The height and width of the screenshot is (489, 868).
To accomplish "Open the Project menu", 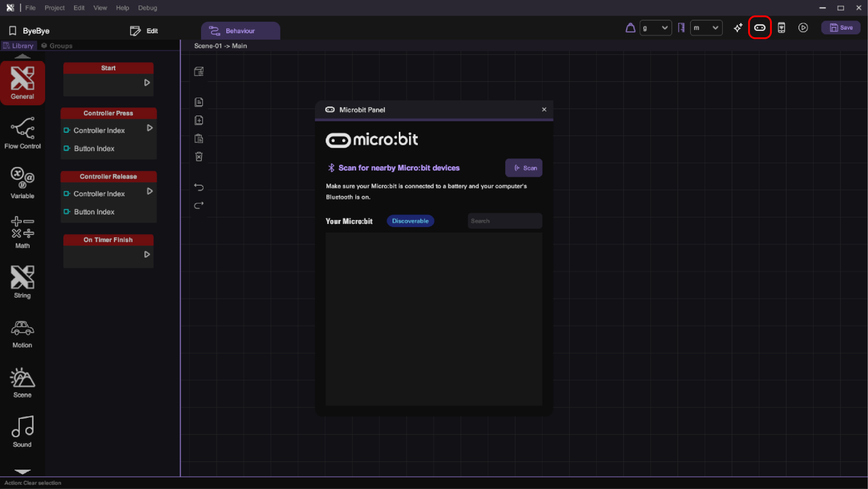I will 54,8.
